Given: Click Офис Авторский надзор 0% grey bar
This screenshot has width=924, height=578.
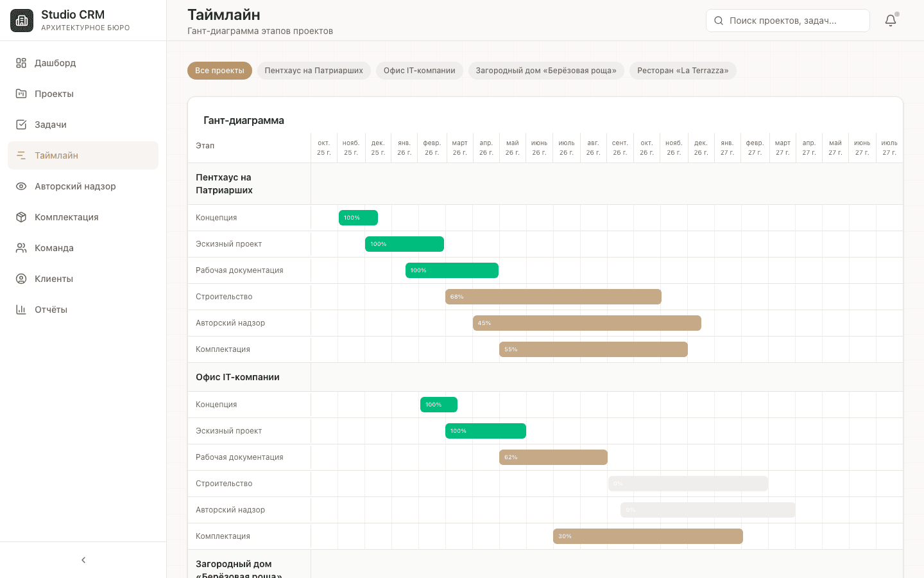Looking at the screenshot, I should click(x=708, y=510).
